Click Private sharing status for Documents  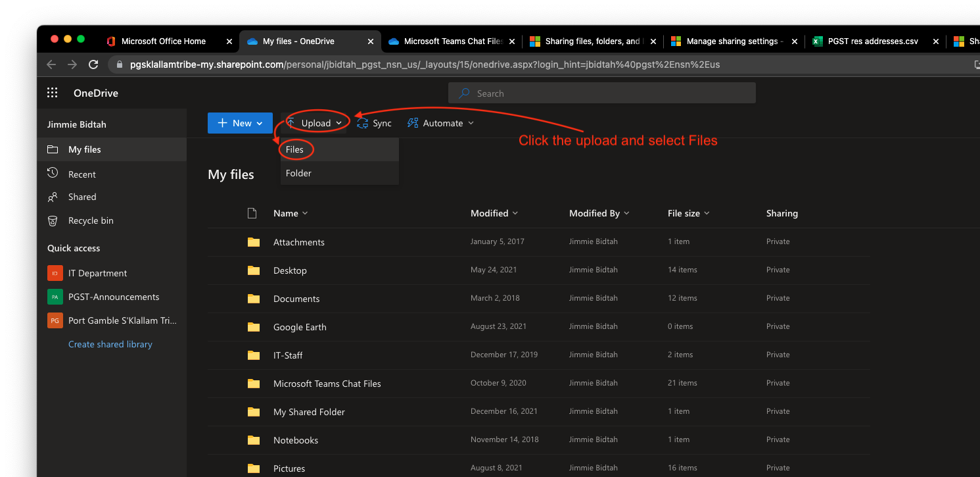click(x=778, y=298)
